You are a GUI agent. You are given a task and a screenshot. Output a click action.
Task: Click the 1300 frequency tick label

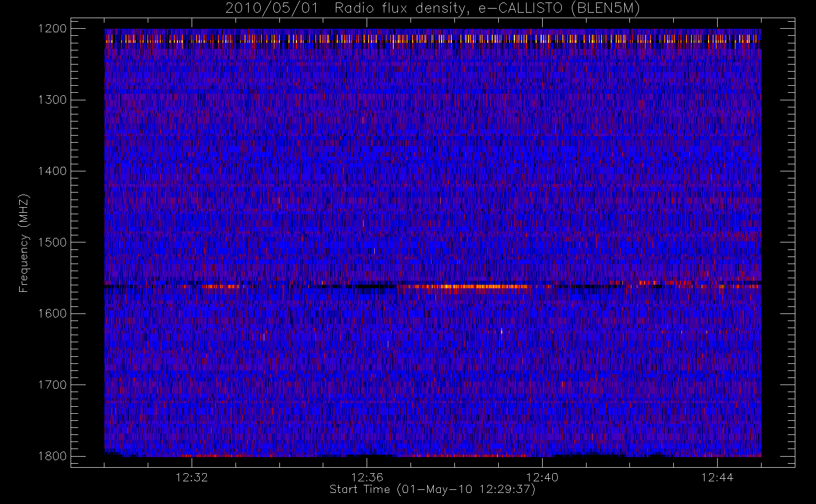[52, 100]
